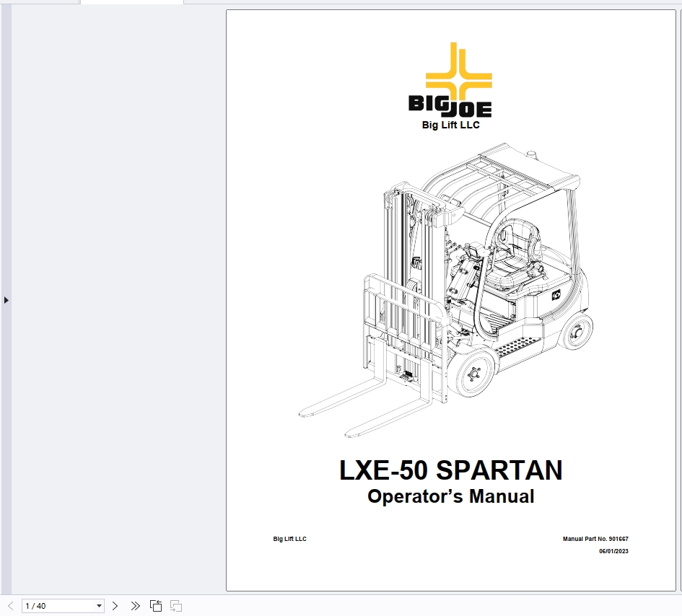This screenshot has height=616, width=682.
Task: Click the previous page arrow icon
Action: click(10, 605)
